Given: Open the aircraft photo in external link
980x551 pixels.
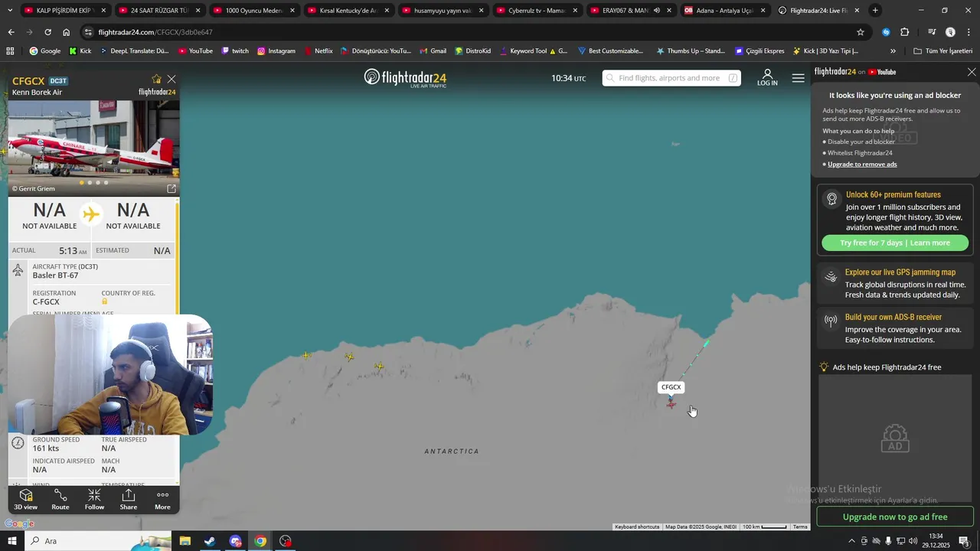Looking at the screenshot, I should pyautogui.click(x=171, y=188).
